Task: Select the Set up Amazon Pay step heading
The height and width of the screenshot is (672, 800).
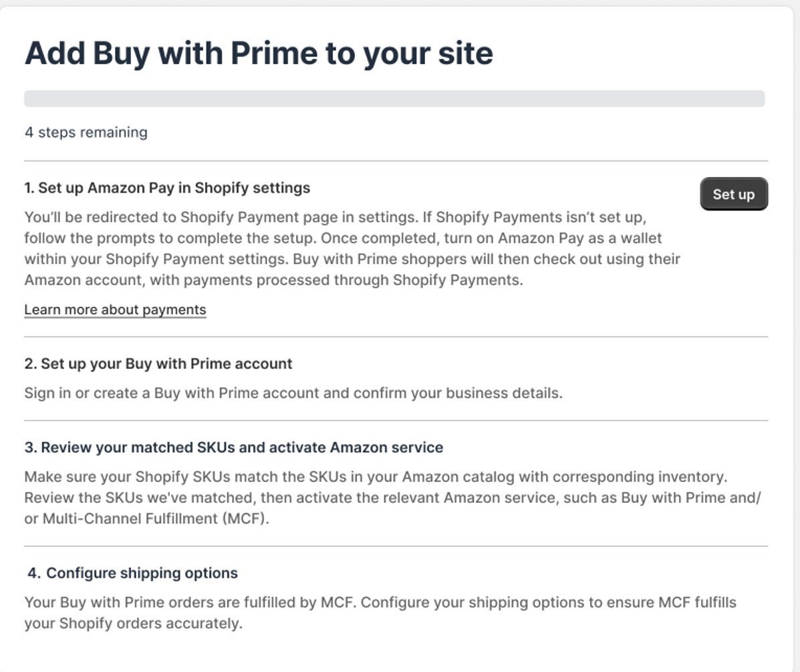Action: 167,188
